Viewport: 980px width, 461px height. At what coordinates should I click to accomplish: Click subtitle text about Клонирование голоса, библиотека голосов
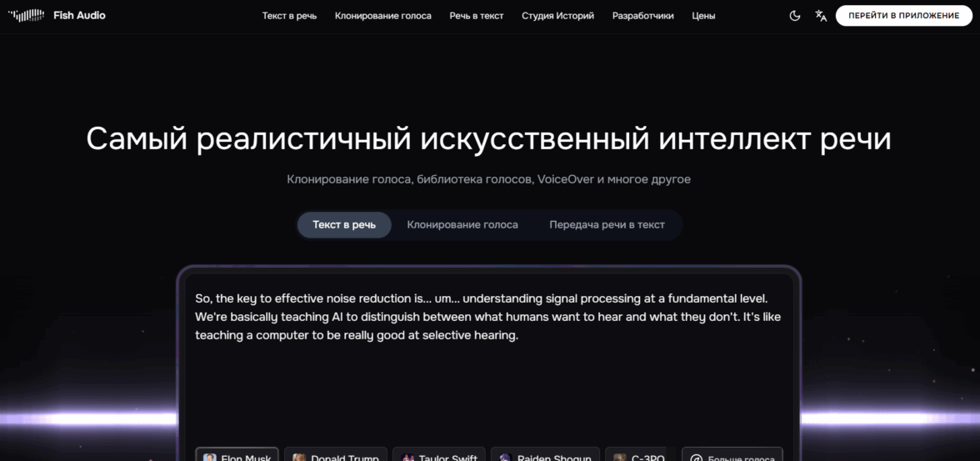coord(488,179)
